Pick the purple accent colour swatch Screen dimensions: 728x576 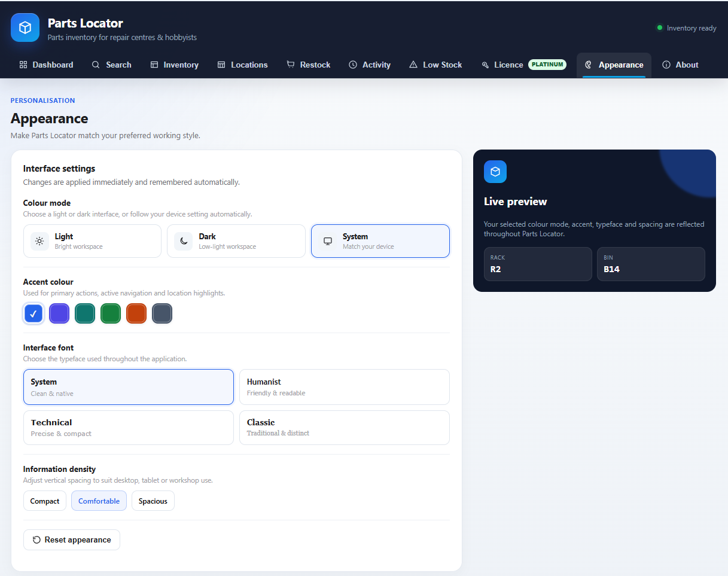click(x=59, y=313)
